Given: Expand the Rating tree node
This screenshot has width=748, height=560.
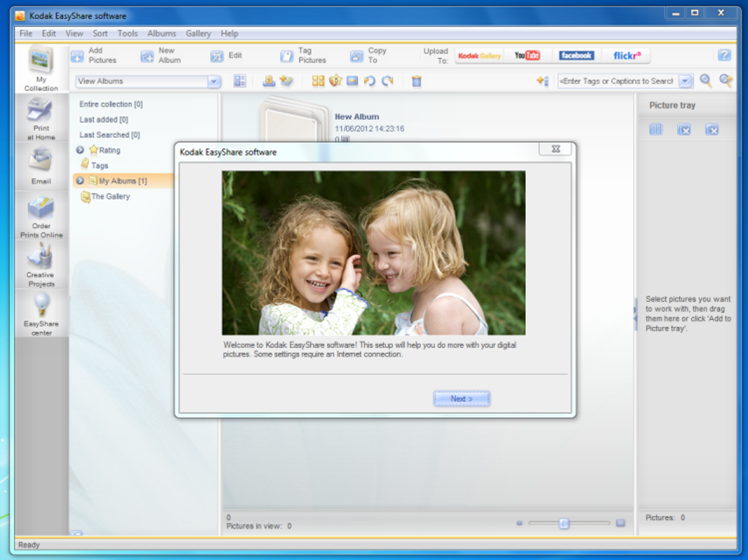Looking at the screenshot, I should click(x=80, y=150).
